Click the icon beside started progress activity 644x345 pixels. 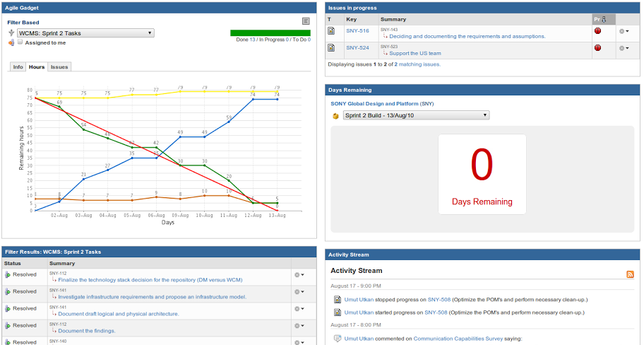click(338, 312)
